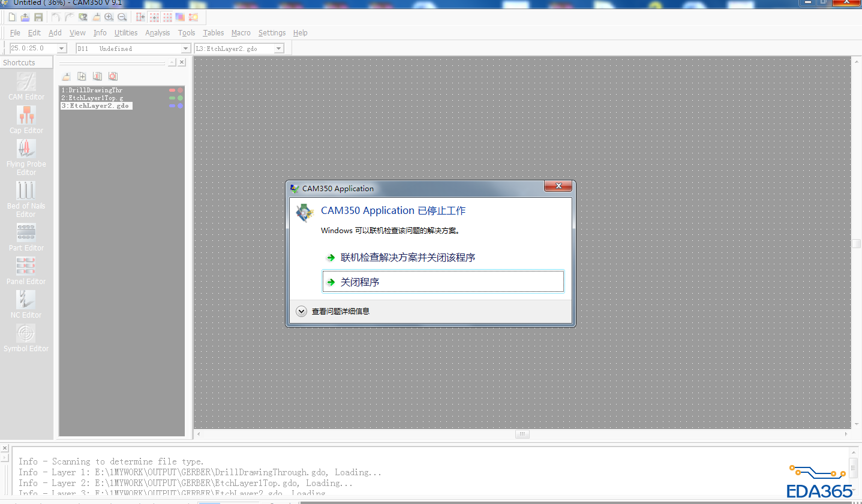Close the layer panel

coord(182,62)
